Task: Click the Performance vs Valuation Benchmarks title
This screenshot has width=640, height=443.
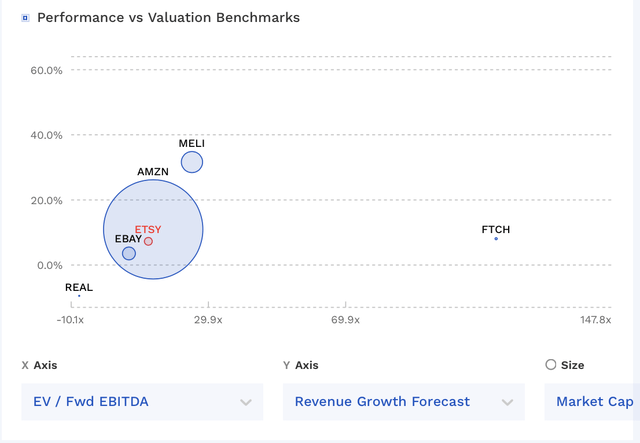Action: (x=168, y=18)
